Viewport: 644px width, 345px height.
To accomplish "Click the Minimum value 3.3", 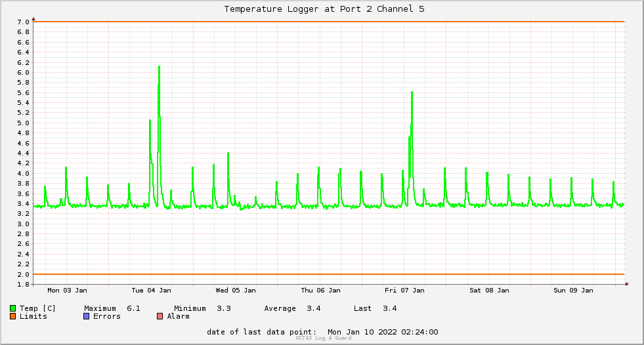I will pyautogui.click(x=224, y=308).
